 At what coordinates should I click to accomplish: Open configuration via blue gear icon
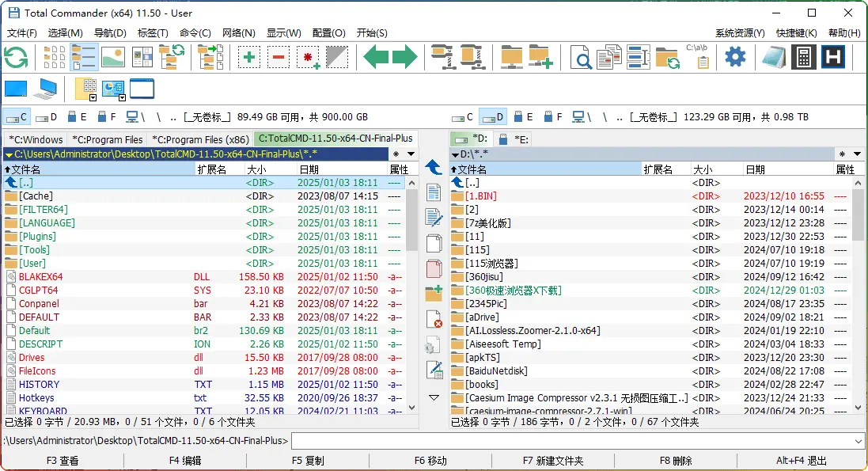[735, 57]
